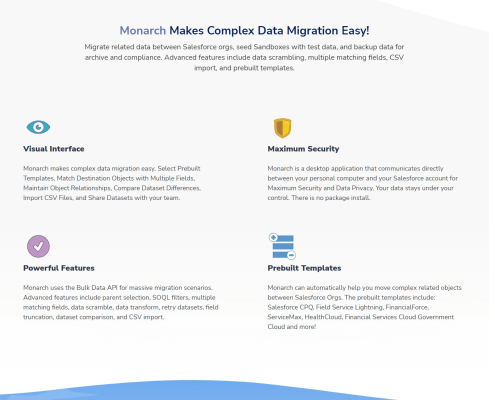
Task: Select the Visual Interface heading
Action: pyautogui.click(x=54, y=149)
